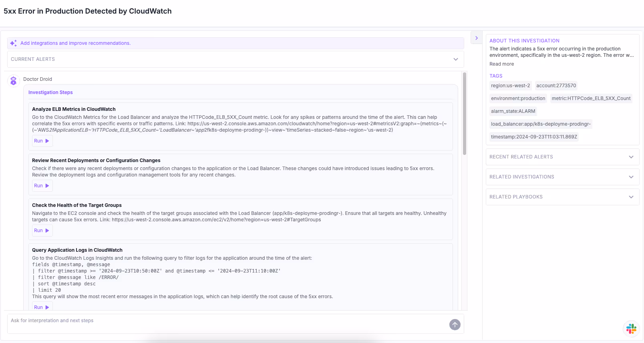The height and width of the screenshot is (343, 644).
Task: Open the Slack icon in bottom corner
Action: [x=631, y=329]
